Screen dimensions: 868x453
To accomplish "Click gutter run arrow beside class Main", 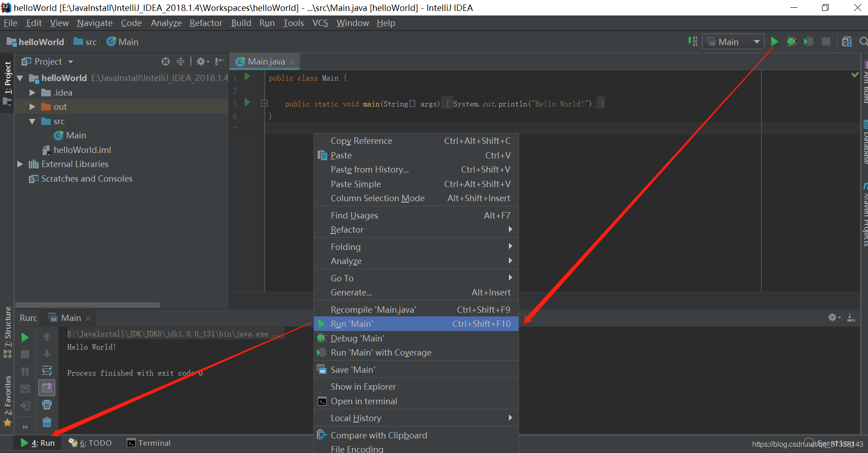I will point(247,76).
